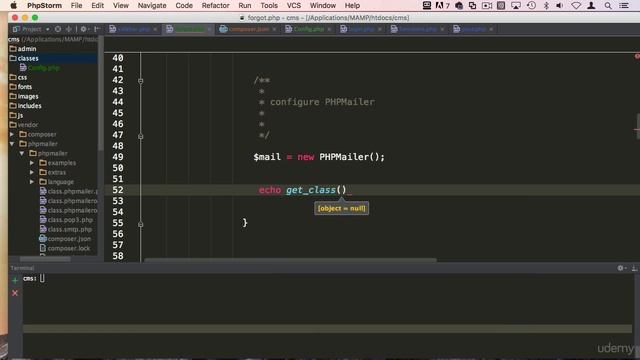The image size is (640, 360).
Task: Open Spotlight search in the macOS menu bar
Action: 608,6
